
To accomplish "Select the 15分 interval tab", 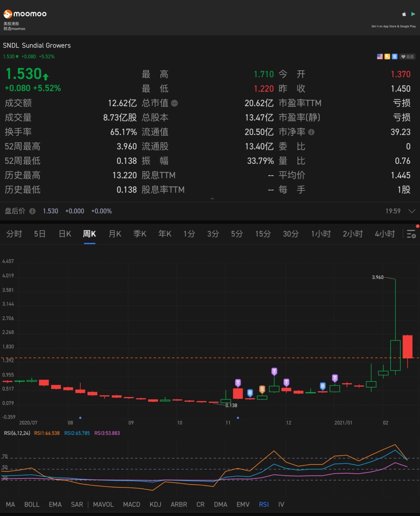I will click(263, 234).
